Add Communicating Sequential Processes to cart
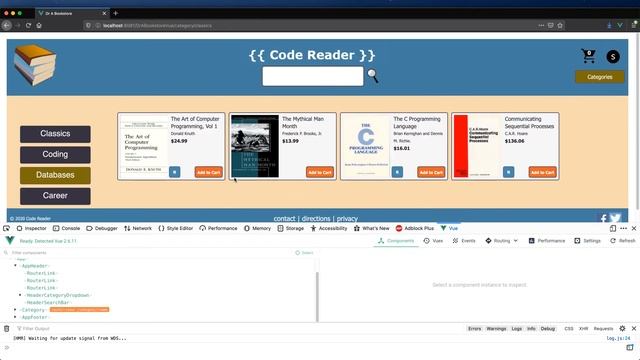 coord(542,172)
